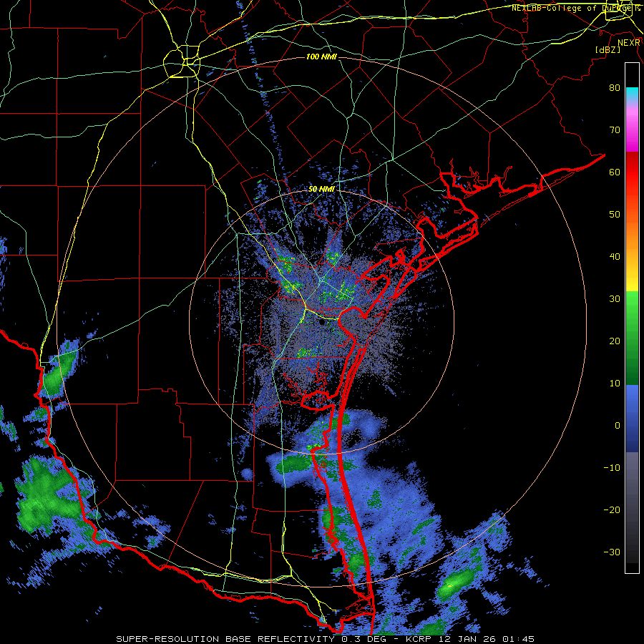Click the 30 value on dBZ scale
This screenshot has height=644, width=644.
pyautogui.click(x=615, y=298)
